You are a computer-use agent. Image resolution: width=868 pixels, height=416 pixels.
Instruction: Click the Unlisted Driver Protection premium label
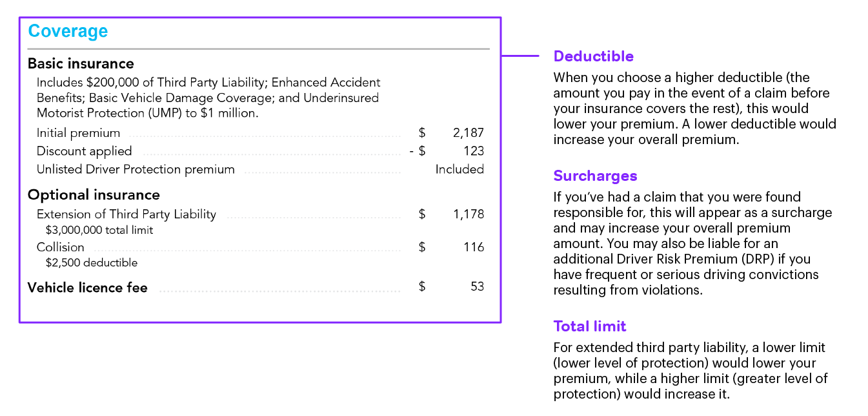click(136, 169)
